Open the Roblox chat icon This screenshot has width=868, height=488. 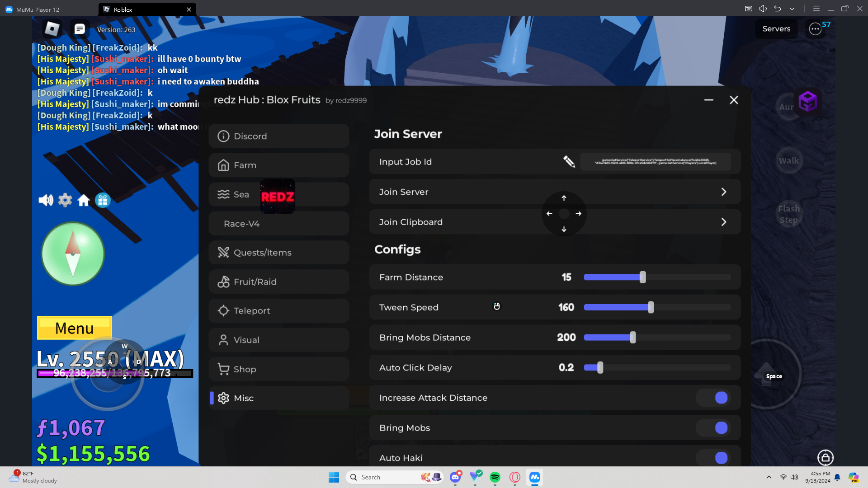(x=80, y=29)
